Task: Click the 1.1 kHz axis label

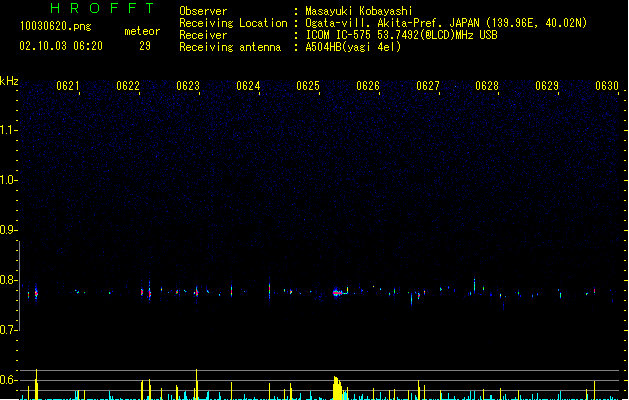Action: 8,130
